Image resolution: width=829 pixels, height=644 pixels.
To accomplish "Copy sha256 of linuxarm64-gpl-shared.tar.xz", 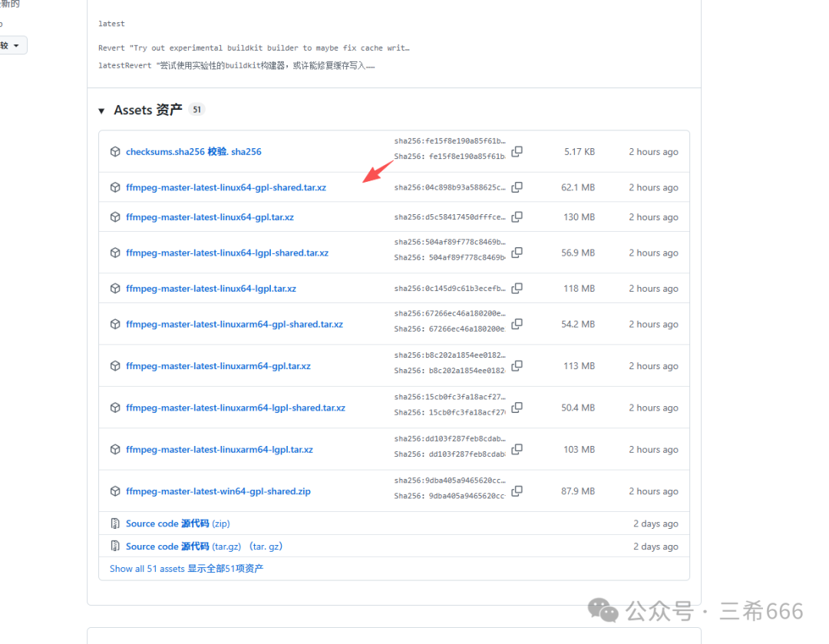I will tap(517, 324).
